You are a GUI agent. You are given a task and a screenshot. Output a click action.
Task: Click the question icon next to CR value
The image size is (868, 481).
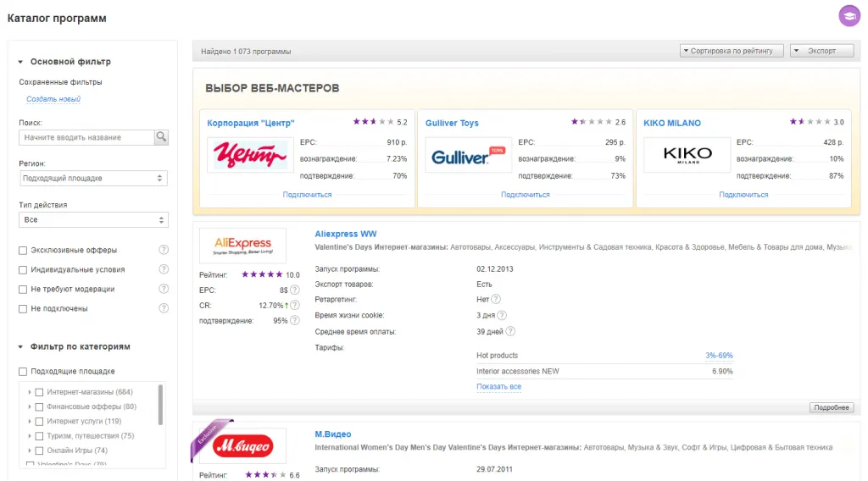295,305
